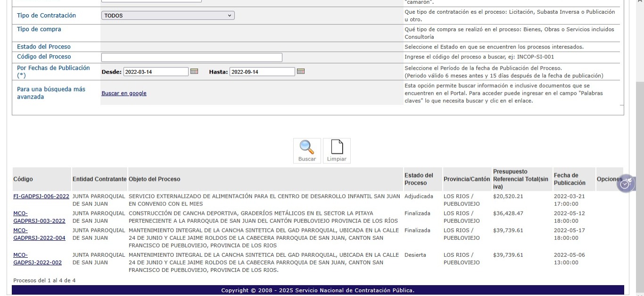Image resolution: width=644 pixels, height=296 pixels.
Task: Click the Buscar magnifying glass icon
Action: click(x=307, y=148)
